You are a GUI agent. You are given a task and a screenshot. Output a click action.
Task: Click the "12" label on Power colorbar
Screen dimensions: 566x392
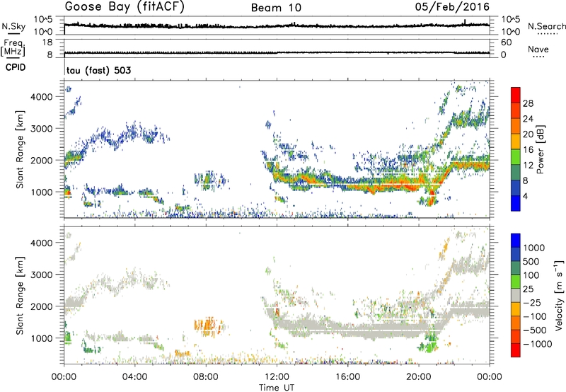tap(528, 166)
